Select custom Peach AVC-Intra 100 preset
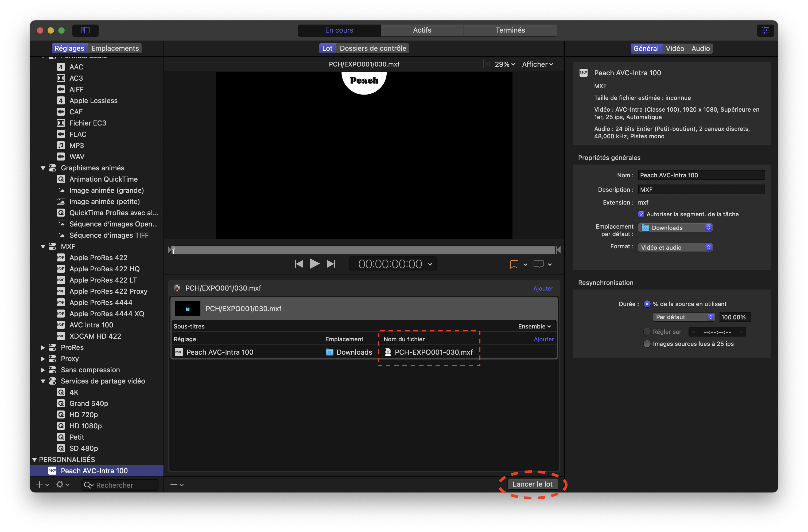Viewport: 808px width, 532px height. point(97,471)
